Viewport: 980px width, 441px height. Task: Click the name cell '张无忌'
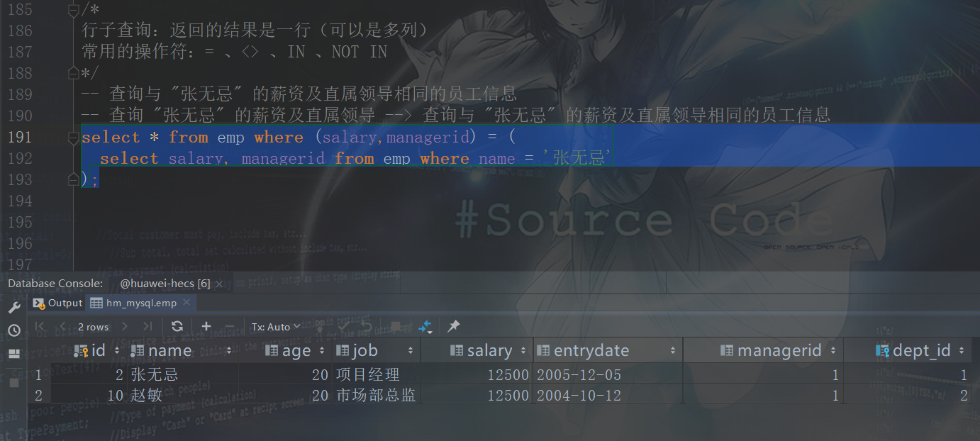(154, 375)
